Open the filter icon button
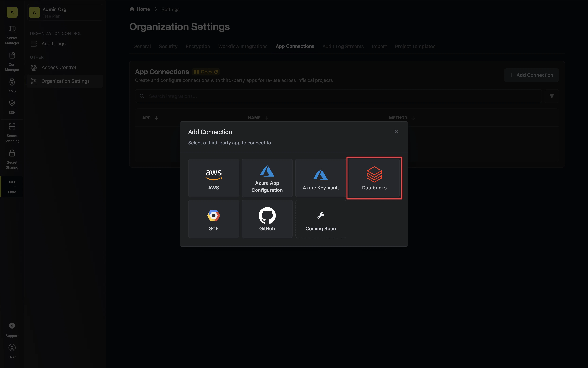 552,96
